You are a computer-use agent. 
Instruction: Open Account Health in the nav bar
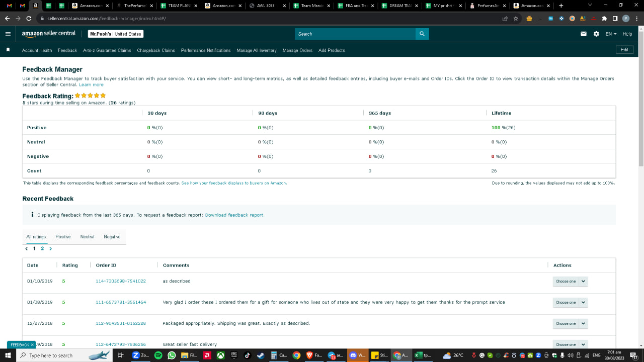tap(37, 50)
